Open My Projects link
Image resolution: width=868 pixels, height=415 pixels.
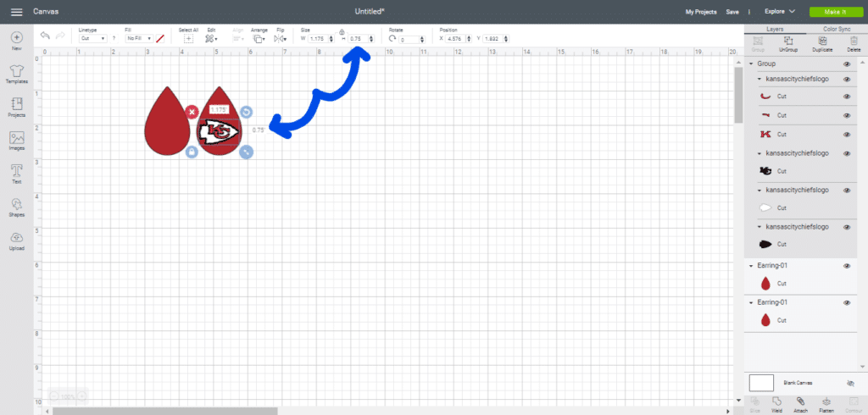pos(700,12)
